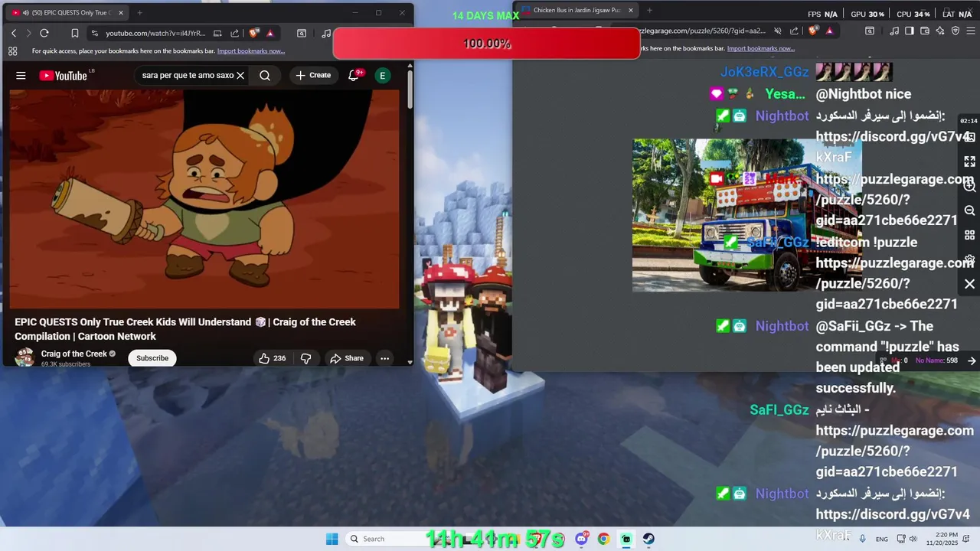Screen dimensions: 980x551
Task: Open the Windows Start menu
Action: tap(332, 539)
